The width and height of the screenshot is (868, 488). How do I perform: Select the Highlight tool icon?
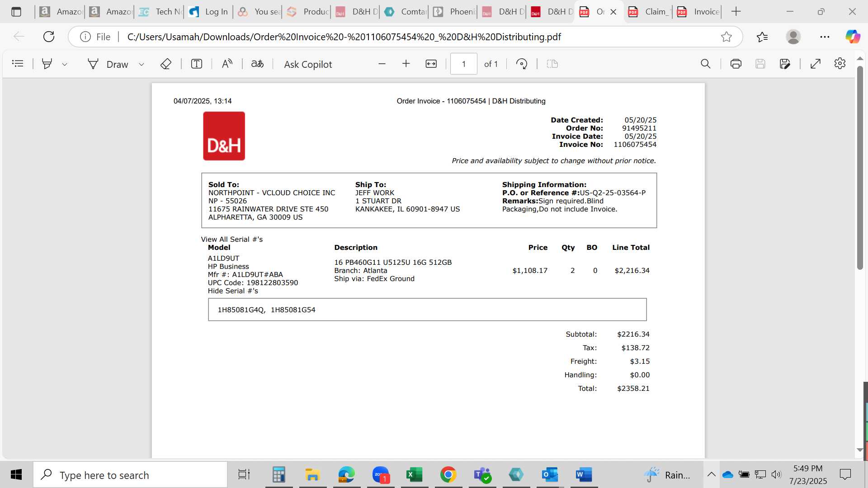(47, 64)
